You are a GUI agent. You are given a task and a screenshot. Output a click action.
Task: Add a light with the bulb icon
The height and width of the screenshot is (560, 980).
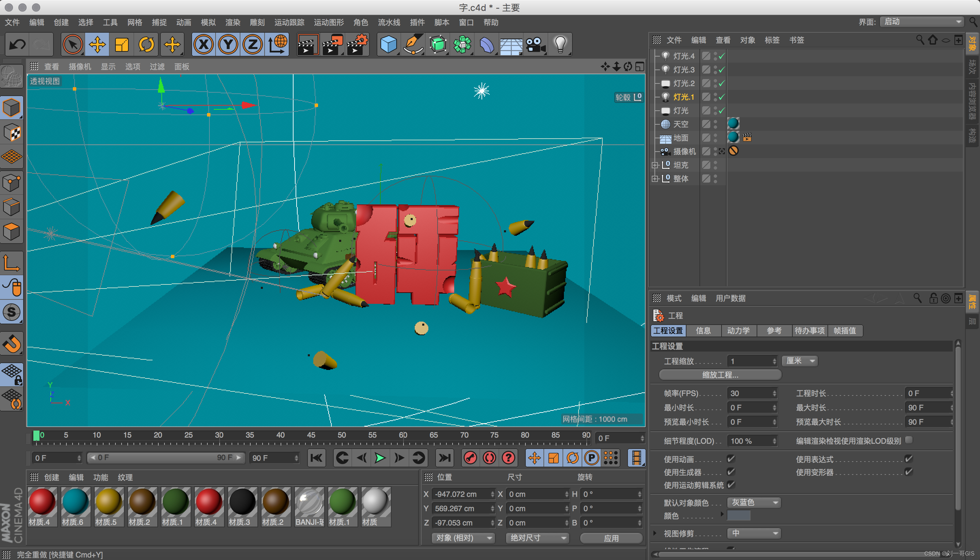(560, 45)
